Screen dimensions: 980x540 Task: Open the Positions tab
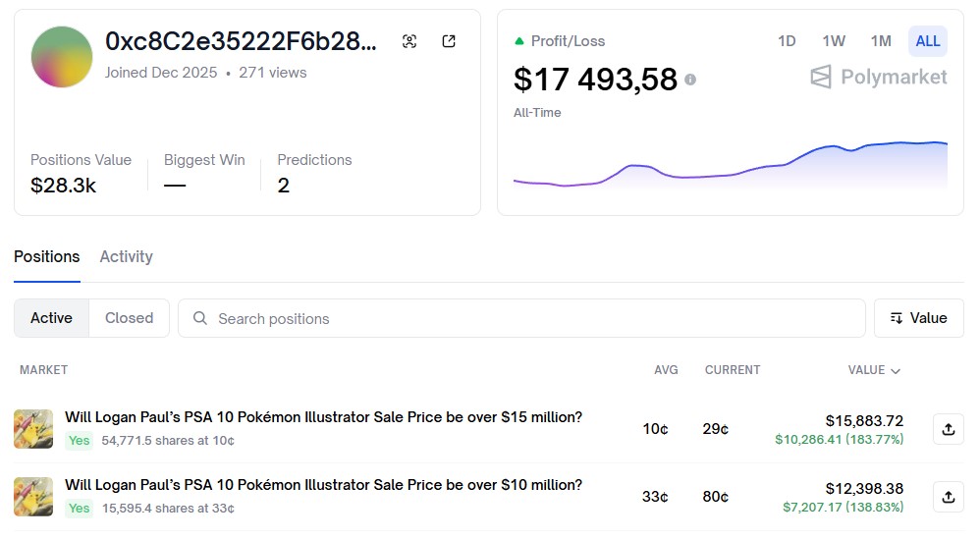tap(46, 256)
